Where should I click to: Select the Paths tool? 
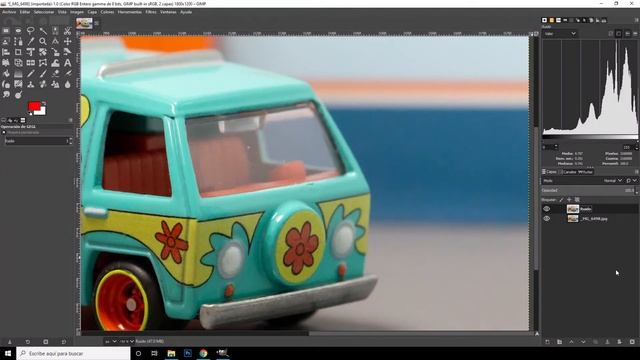(18, 41)
